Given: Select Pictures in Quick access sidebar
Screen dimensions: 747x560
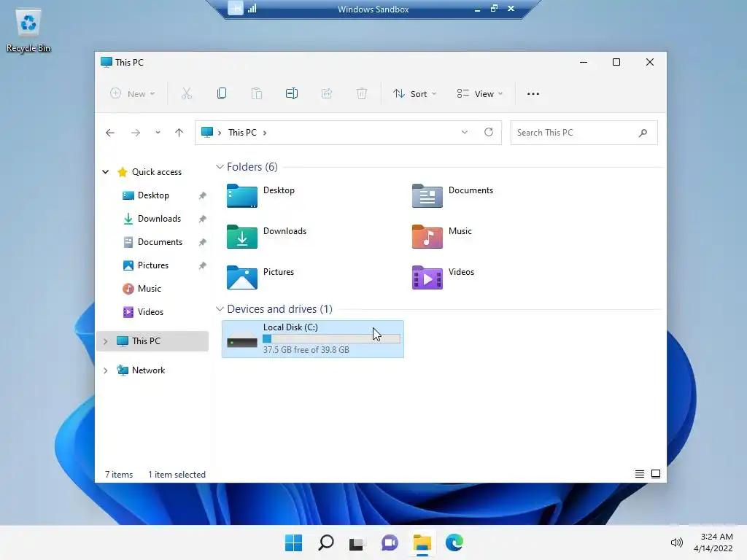Looking at the screenshot, I should click(x=153, y=265).
